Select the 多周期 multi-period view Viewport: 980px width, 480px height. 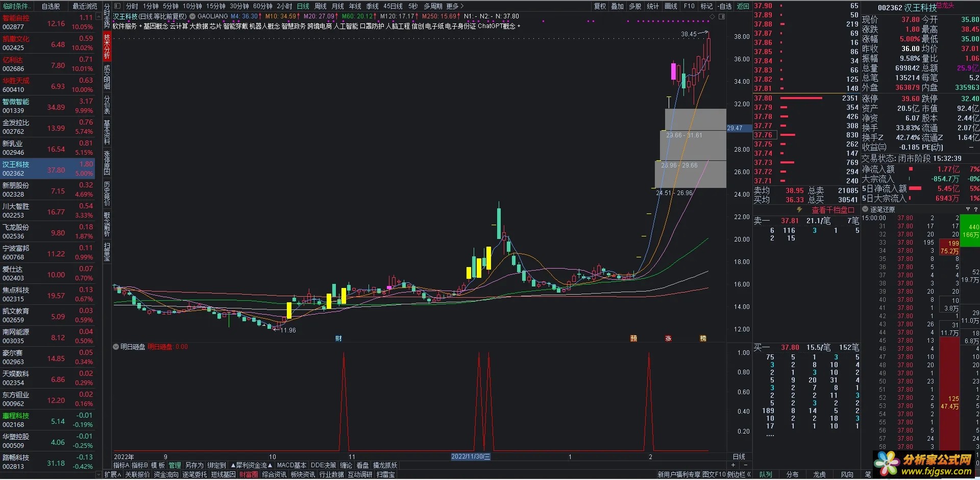[x=432, y=6]
